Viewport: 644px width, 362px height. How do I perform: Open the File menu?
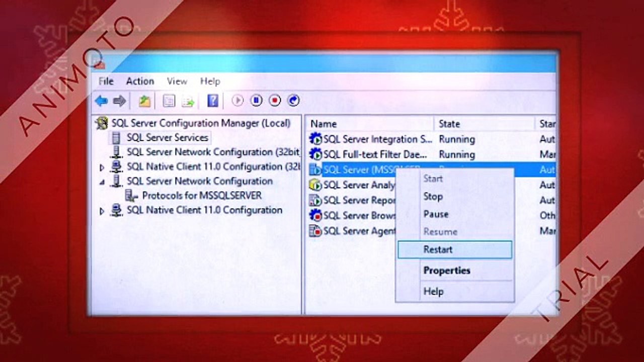point(106,81)
